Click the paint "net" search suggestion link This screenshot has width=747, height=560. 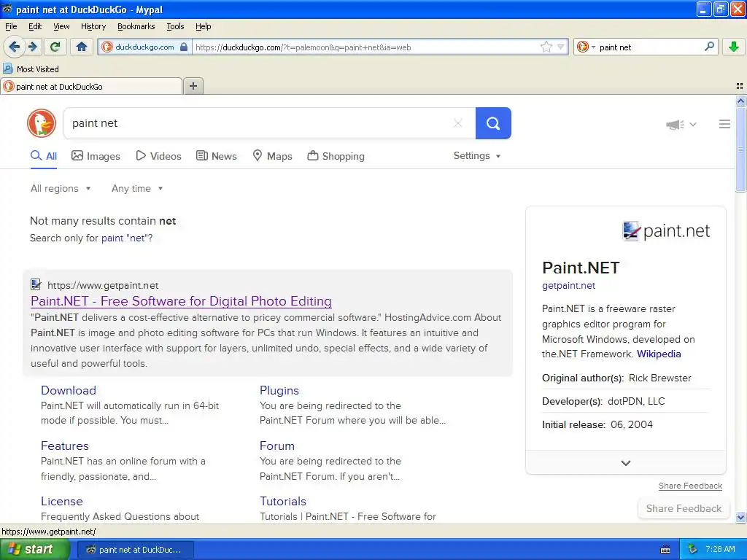click(124, 238)
